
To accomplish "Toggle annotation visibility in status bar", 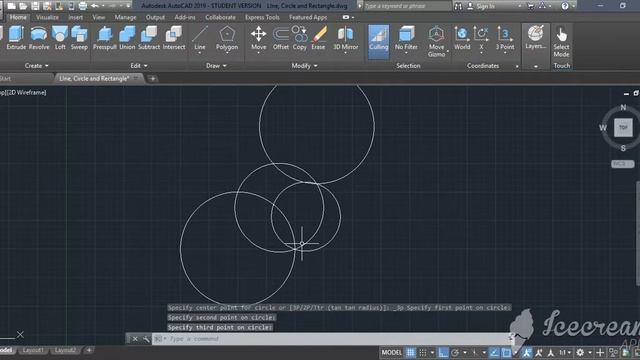I will pyautogui.click(x=527, y=352).
